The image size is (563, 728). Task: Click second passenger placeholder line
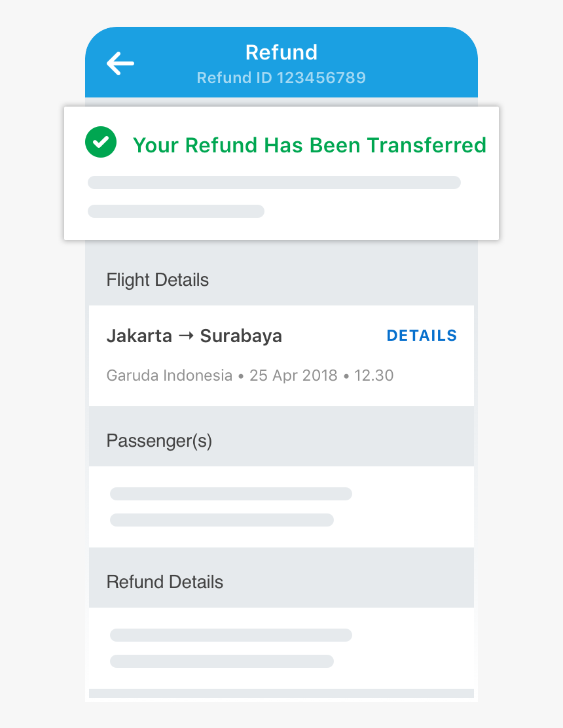(222, 520)
